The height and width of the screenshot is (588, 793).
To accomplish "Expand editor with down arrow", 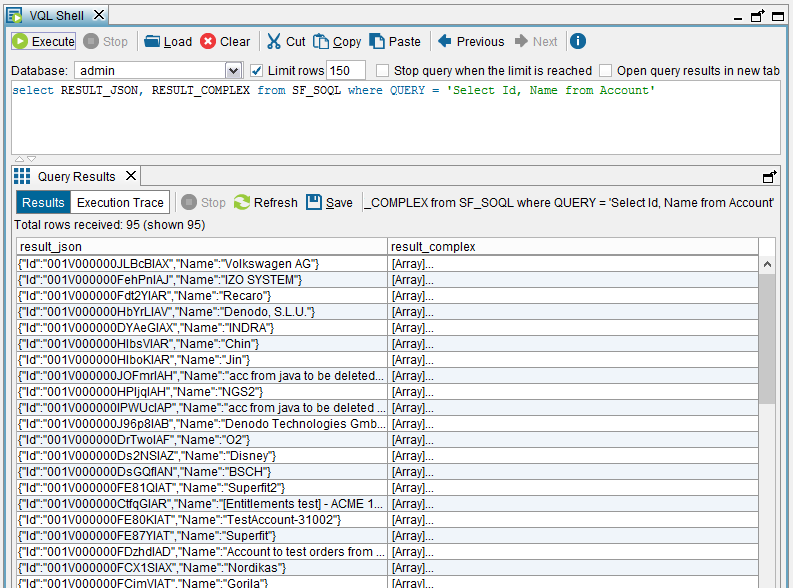I will pyautogui.click(x=31, y=159).
